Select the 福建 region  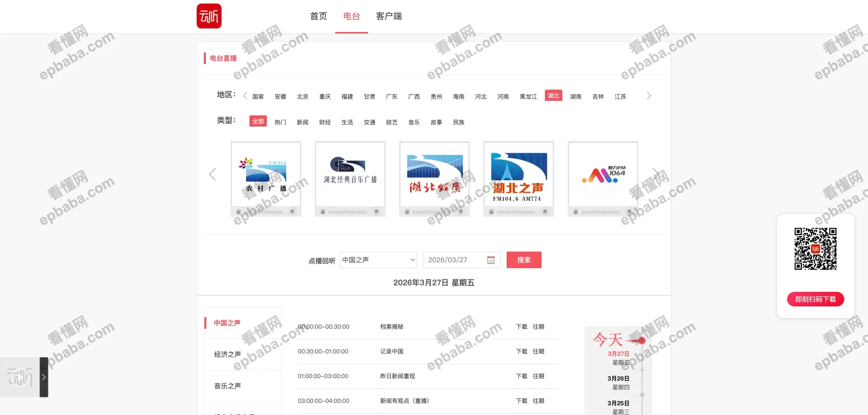tap(347, 96)
